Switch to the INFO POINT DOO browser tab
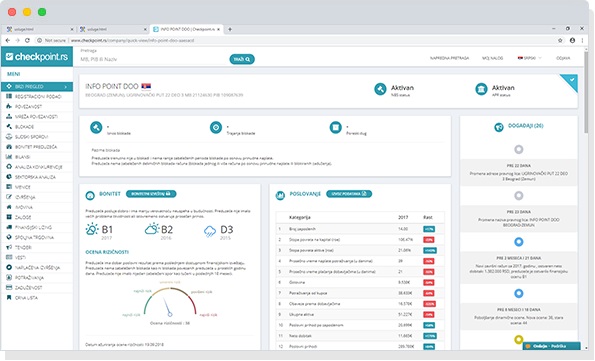The width and height of the screenshot is (595, 361). pyautogui.click(x=187, y=29)
